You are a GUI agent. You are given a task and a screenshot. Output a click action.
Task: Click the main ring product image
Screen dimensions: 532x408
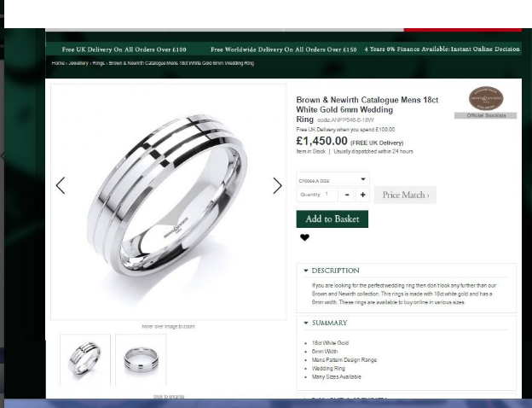click(x=168, y=201)
